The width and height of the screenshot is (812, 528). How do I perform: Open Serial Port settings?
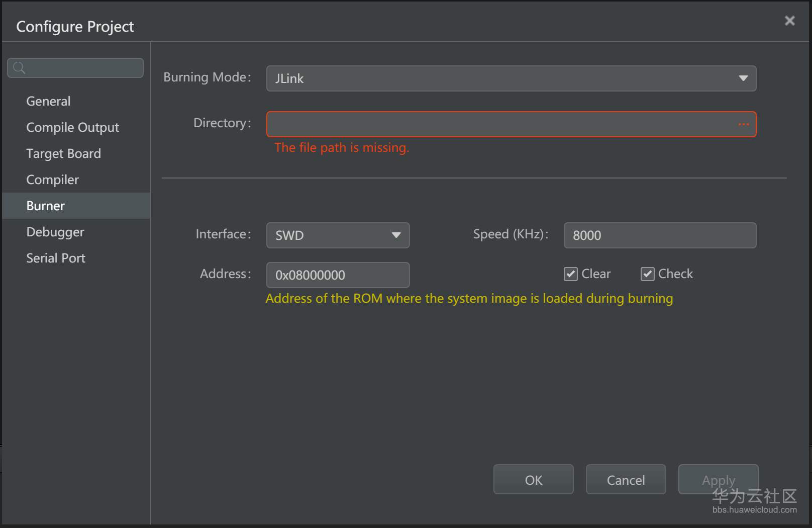(x=56, y=258)
